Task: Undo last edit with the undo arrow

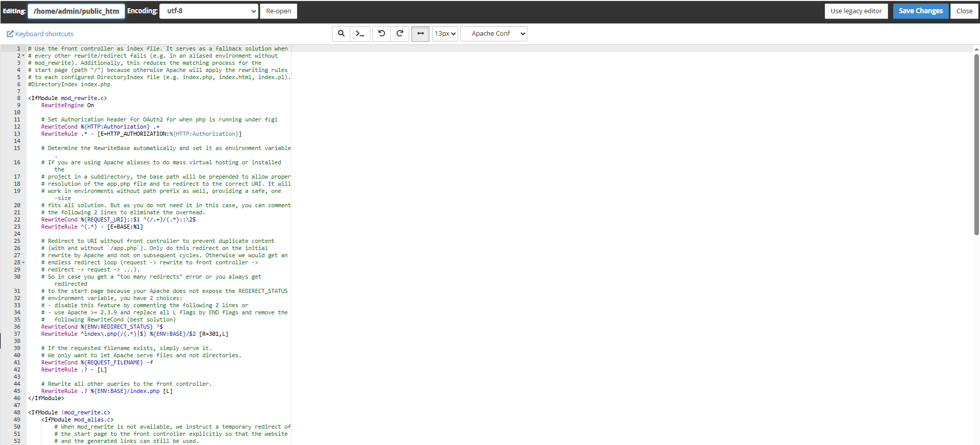Action: coord(381,34)
